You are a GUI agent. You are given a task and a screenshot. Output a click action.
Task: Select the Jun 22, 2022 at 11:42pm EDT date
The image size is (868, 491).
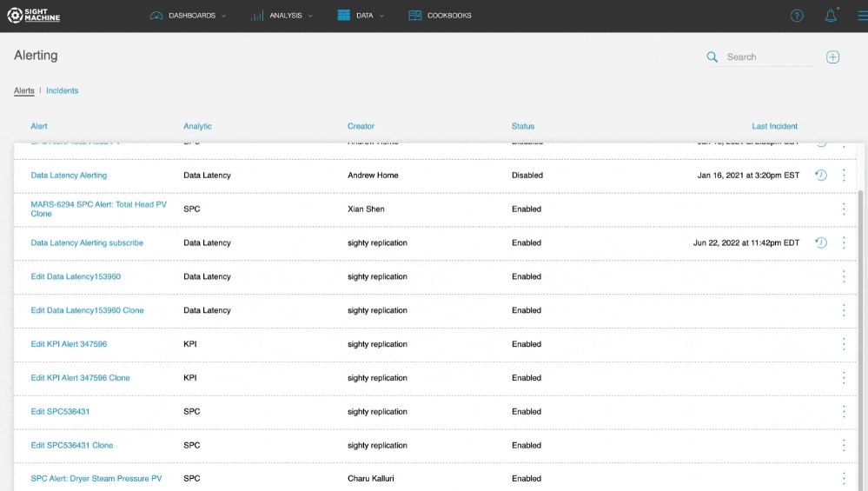point(746,242)
